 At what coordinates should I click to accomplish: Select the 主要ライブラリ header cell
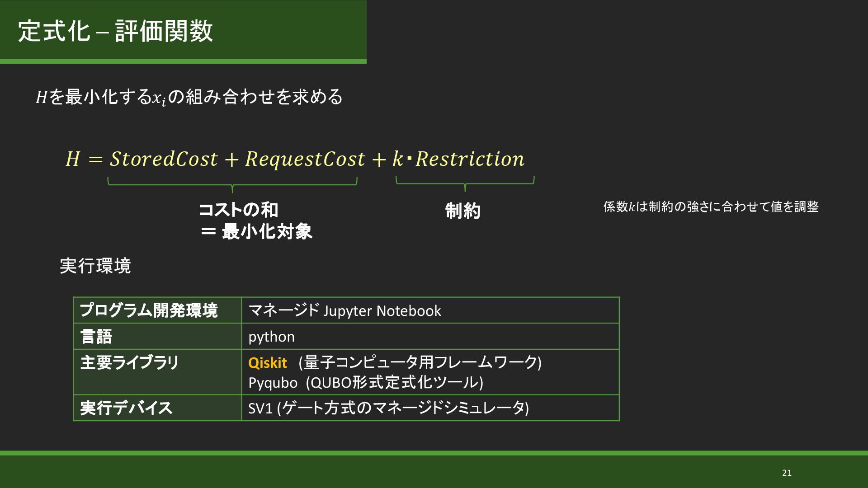tap(130, 363)
